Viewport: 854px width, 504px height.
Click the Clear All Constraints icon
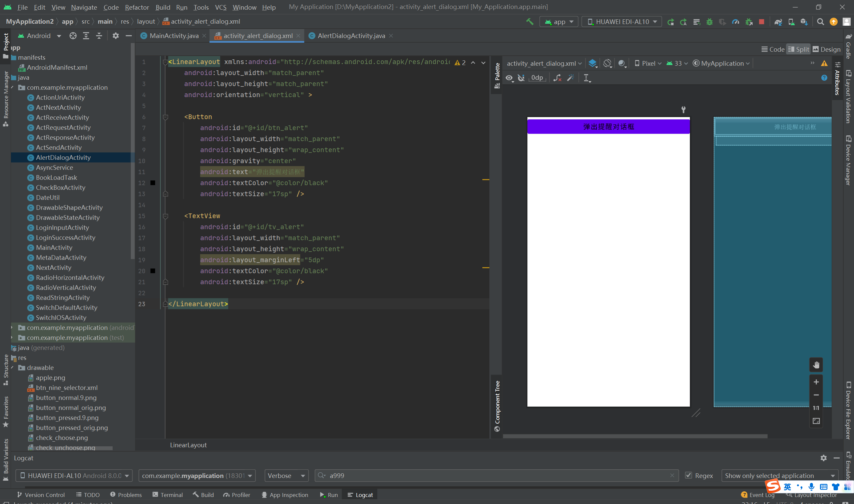557,78
